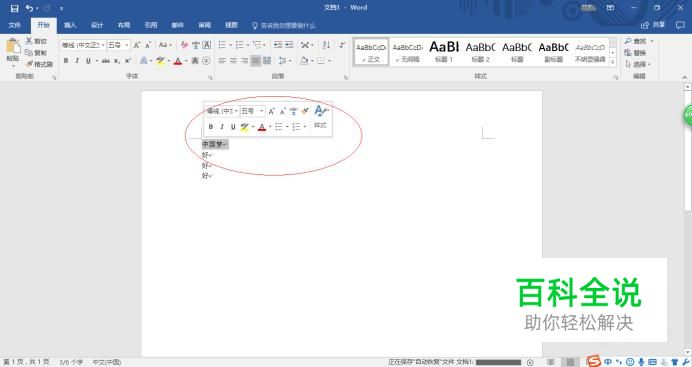The height and width of the screenshot is (367, 692).
Task: Toggle Bold in the ribbon font group
Action: pos(66,61)
